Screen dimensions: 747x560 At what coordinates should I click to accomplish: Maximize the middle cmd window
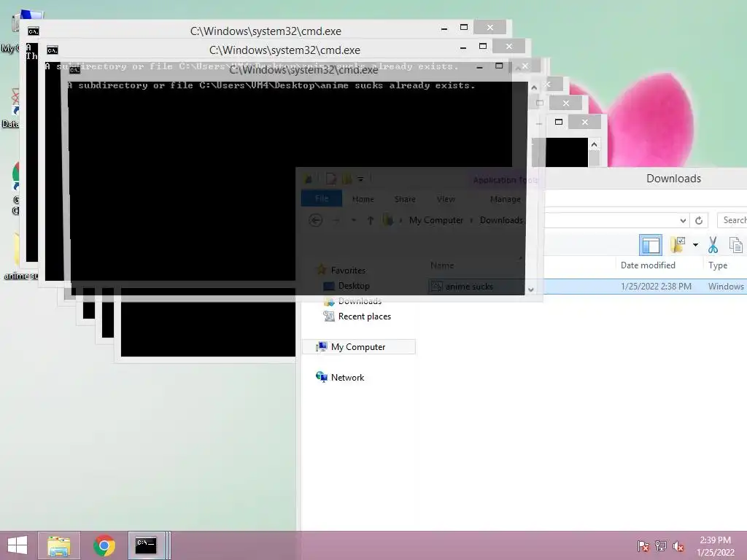(483, 46)
